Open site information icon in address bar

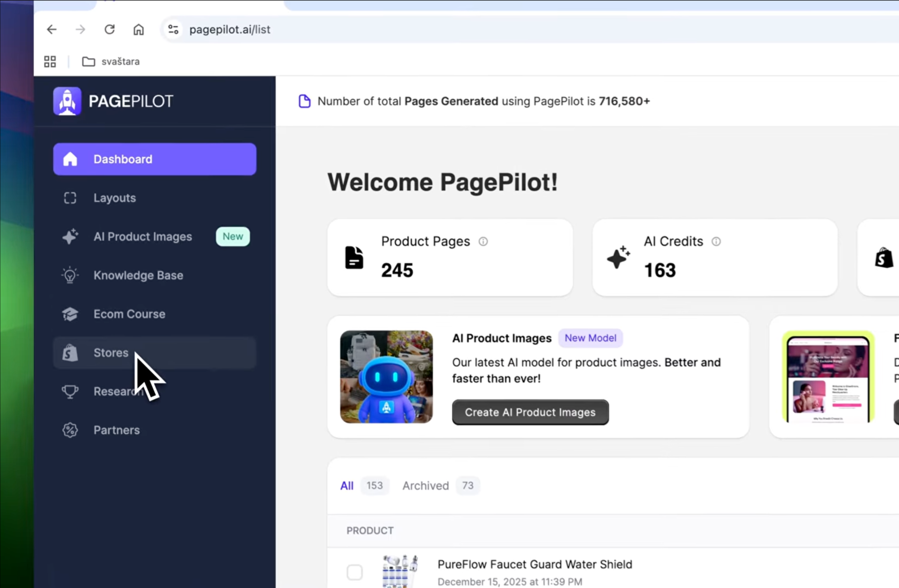(173, 30)
